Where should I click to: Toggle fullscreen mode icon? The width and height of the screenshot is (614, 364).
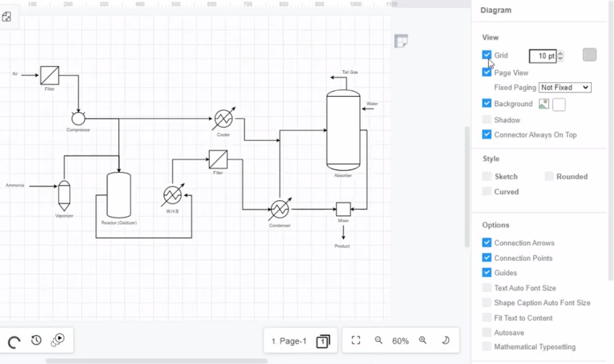point(356,340)
